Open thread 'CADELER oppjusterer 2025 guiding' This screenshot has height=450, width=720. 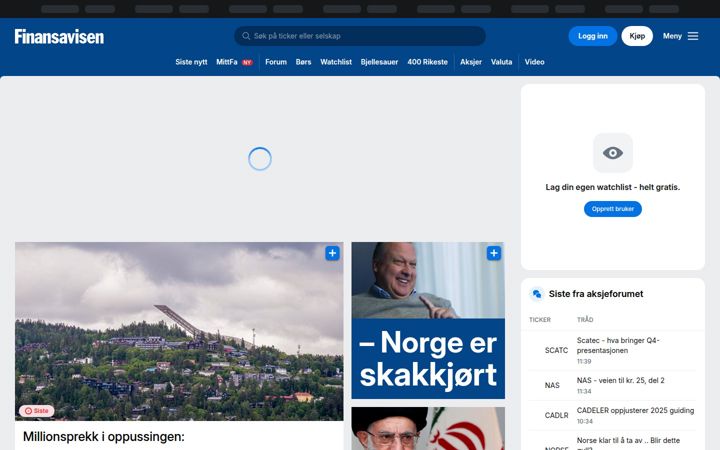[636, 411]
